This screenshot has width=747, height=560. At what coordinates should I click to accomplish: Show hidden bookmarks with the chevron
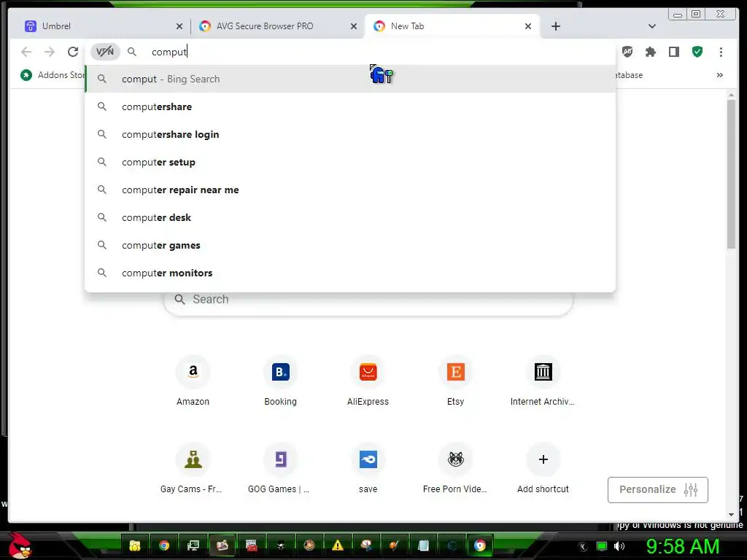pyautogui.click(x=720, y=75)
